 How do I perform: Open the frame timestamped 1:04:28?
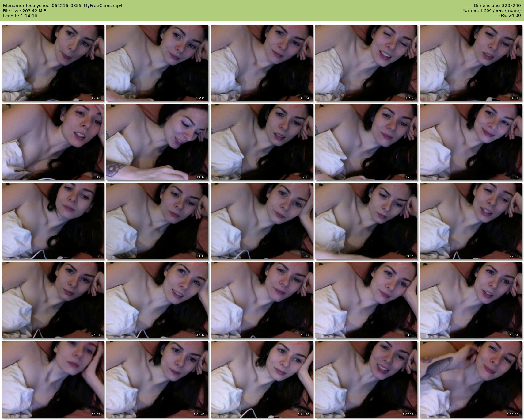point(262,379)
